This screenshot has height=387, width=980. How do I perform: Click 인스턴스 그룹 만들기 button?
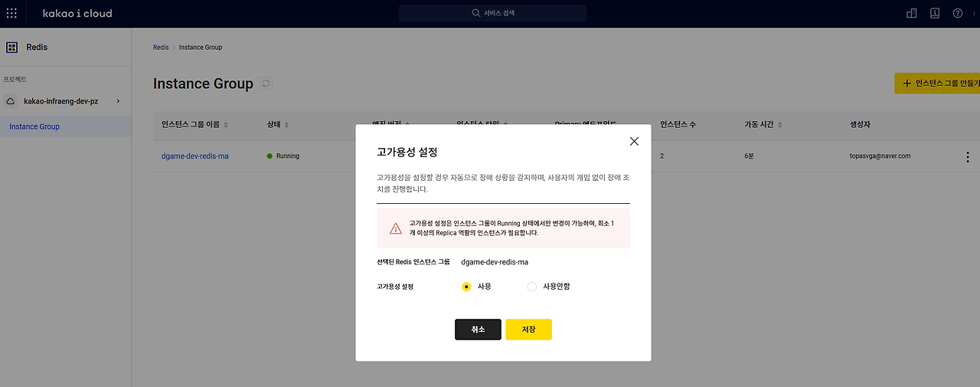[x=938, y=84]
